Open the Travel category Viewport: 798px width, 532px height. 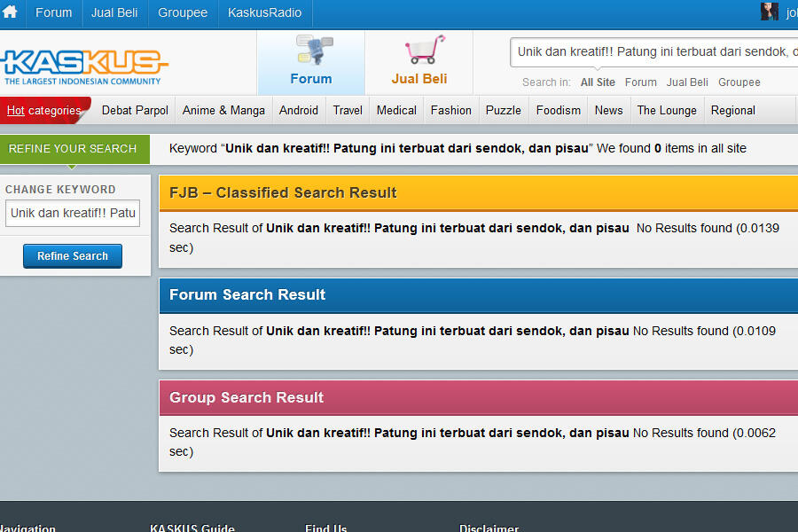348,111
